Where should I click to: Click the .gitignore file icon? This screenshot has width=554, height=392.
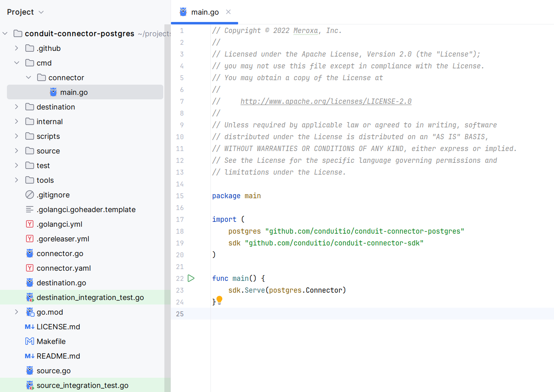[30, 195]
